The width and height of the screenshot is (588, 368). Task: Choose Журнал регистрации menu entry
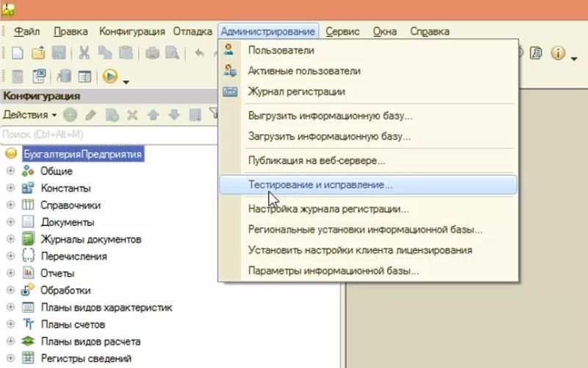(368, 91)
